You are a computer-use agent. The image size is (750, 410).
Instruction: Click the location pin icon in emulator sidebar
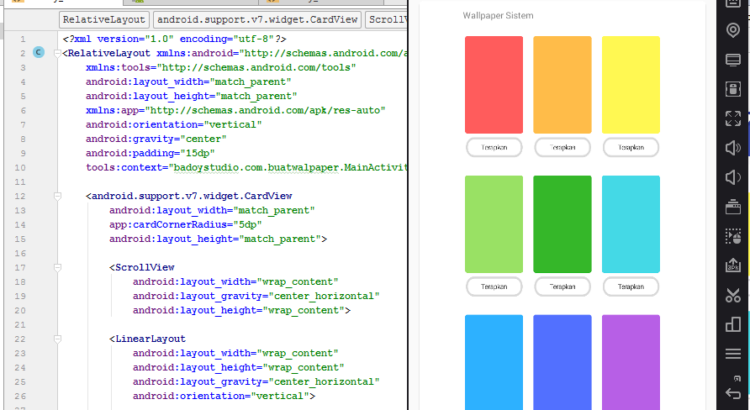pyautogui.click(x=734, y=31)
